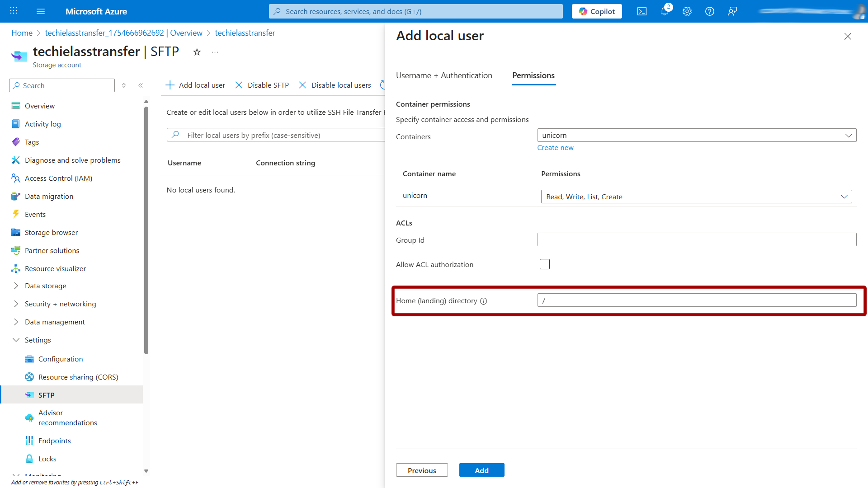Select Resource visualizer
Viewport: 868px width, 488px height.
[x=55, y=268]
